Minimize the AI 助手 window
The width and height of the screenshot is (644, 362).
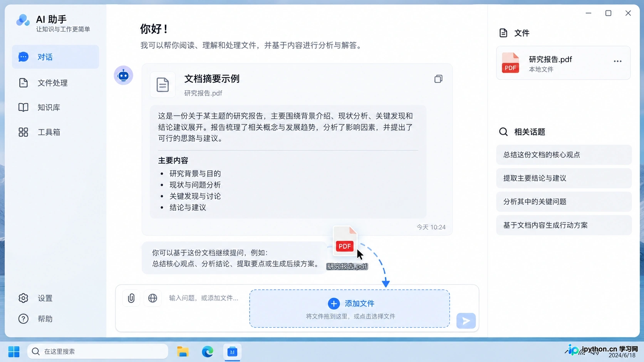pos(589,13)
